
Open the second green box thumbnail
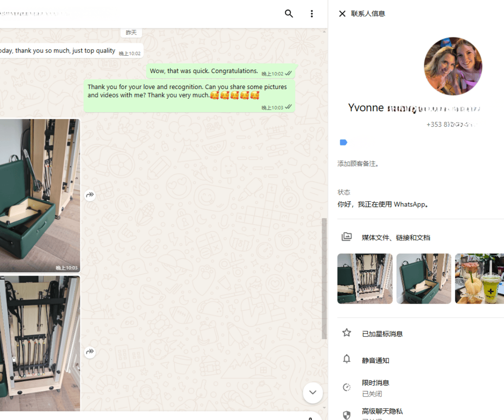(423, 278)
